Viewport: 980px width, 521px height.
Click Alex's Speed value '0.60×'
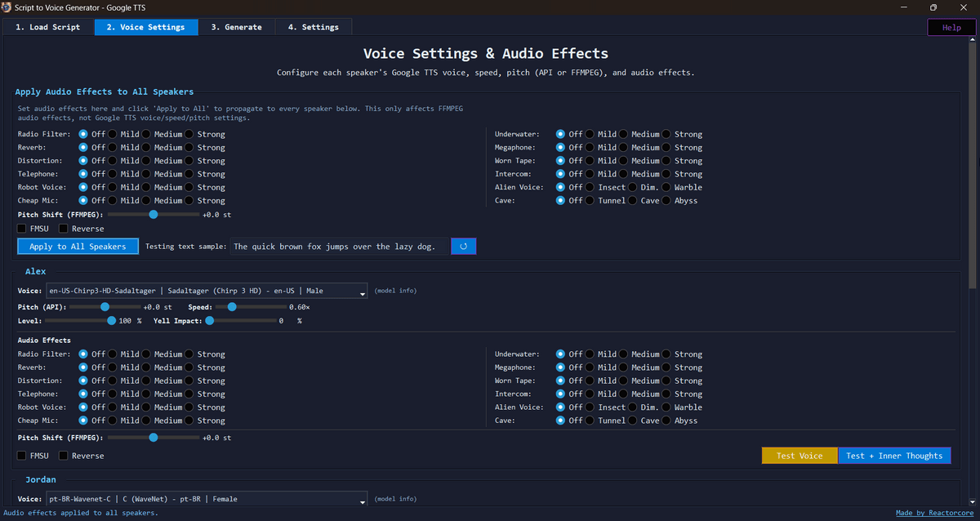coord(299,307)
